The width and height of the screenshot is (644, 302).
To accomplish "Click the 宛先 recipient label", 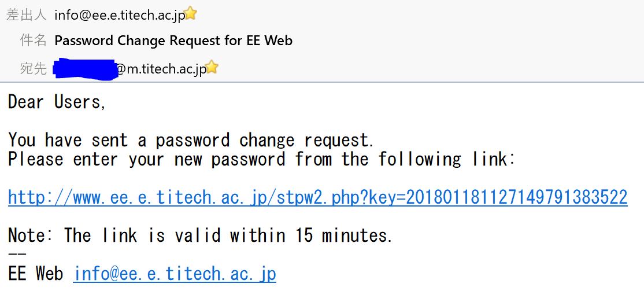I will [x=33, y=69].
